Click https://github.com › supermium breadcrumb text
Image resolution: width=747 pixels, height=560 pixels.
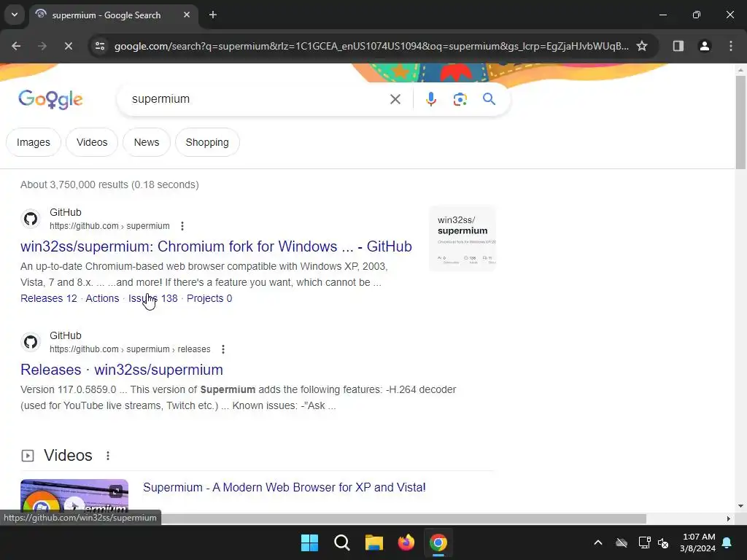pos(109,226)
